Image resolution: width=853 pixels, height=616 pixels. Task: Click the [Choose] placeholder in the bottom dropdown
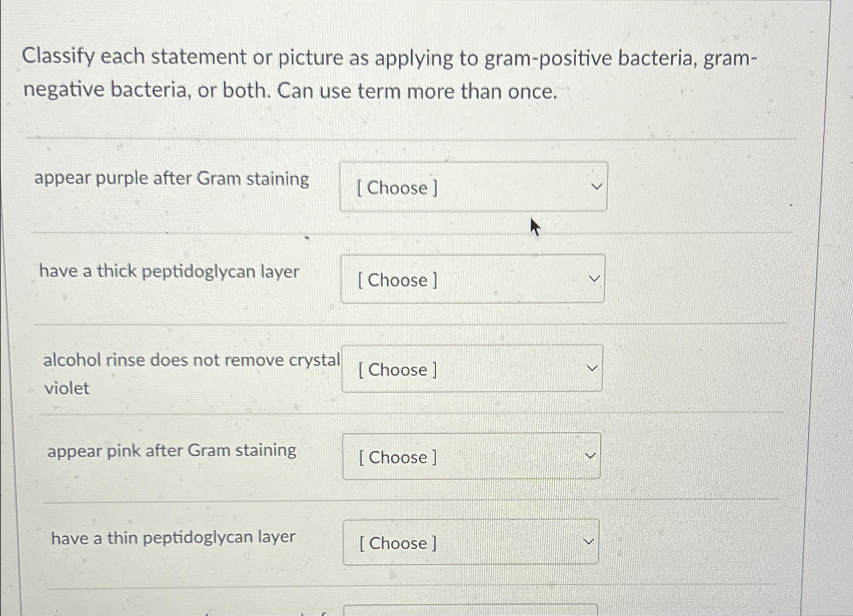(x=397, y=543)
